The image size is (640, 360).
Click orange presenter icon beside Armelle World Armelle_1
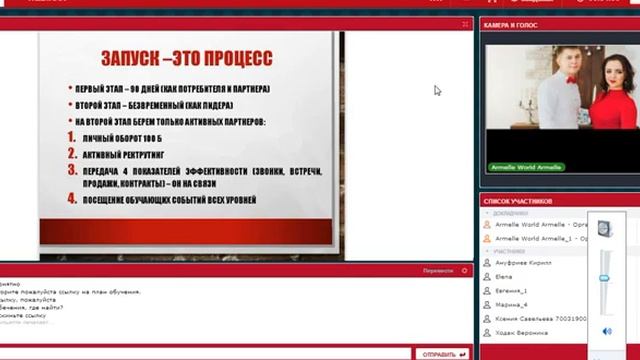[487, 238]
